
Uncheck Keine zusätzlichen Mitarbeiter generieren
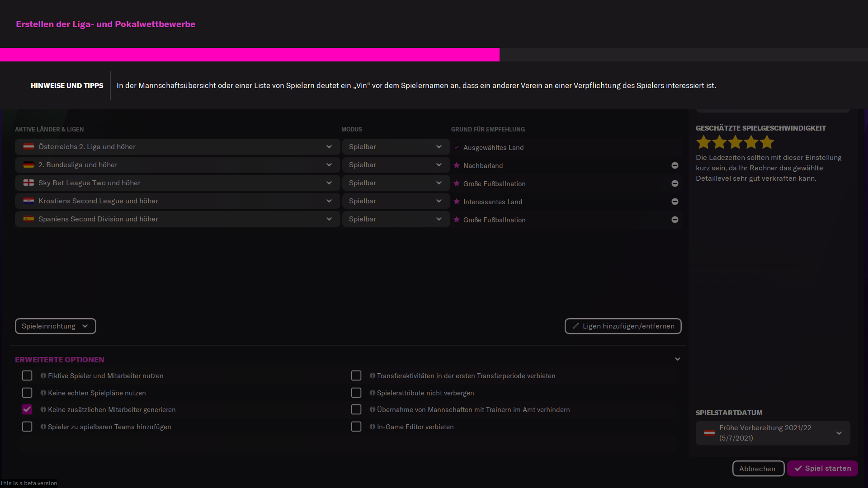tap(27, 409)
